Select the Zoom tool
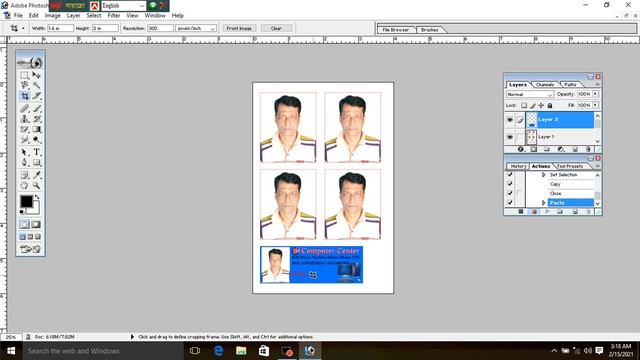This screenshot has width=640, height=360. point(36,185)
